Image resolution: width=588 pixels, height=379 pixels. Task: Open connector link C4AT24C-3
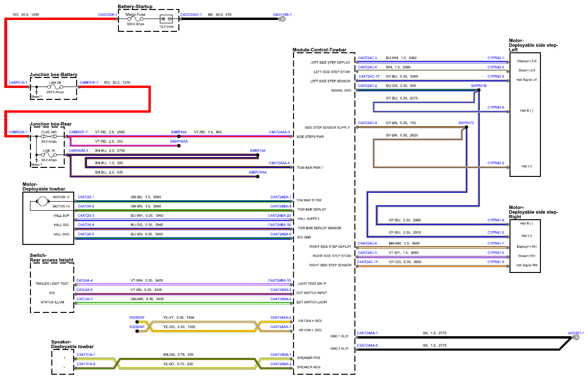click(368, 58)
